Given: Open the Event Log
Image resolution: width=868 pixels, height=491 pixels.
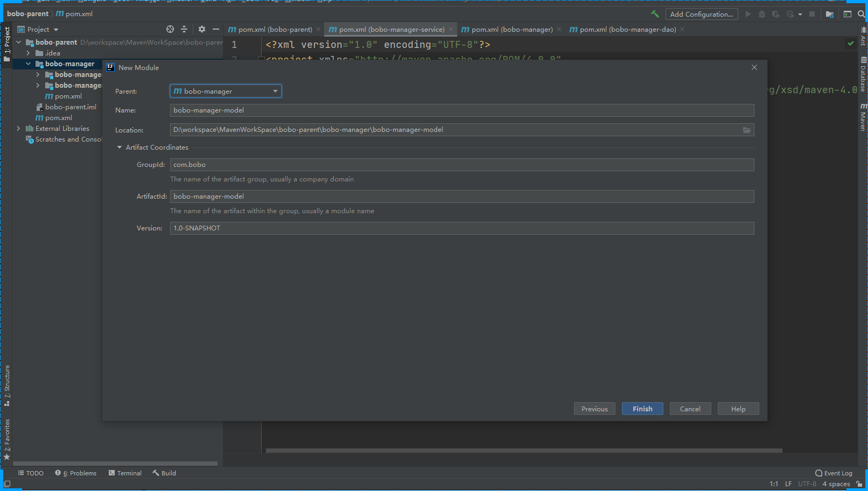Looking at the screenshot, I should tap(834, 473).
